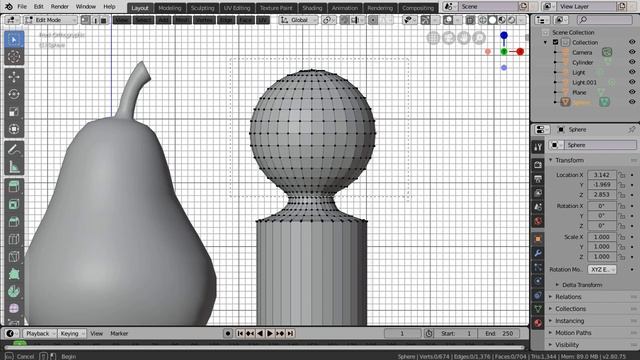This screenshot has width=640, height=360.
Task: Open the Window menu
Action: click(86, 7)
